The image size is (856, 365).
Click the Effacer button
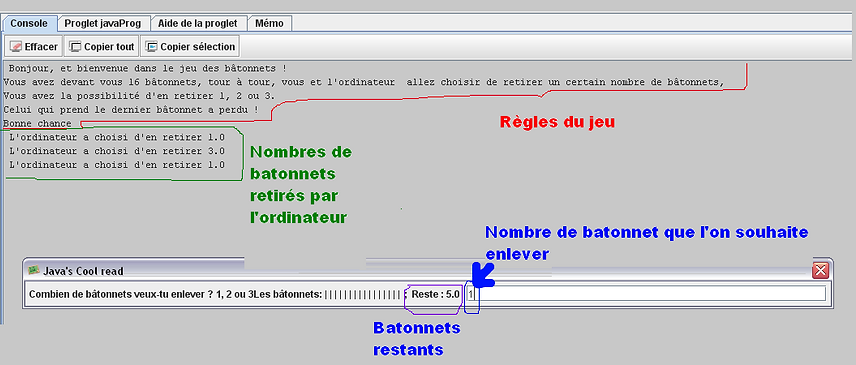pos(34,46)
